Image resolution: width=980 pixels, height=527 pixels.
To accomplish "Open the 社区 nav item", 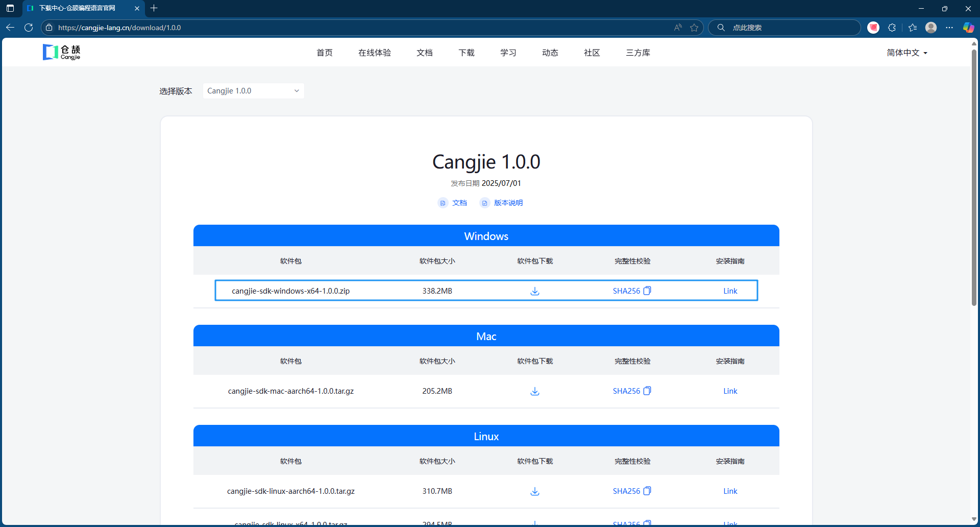I will [592, 53].
